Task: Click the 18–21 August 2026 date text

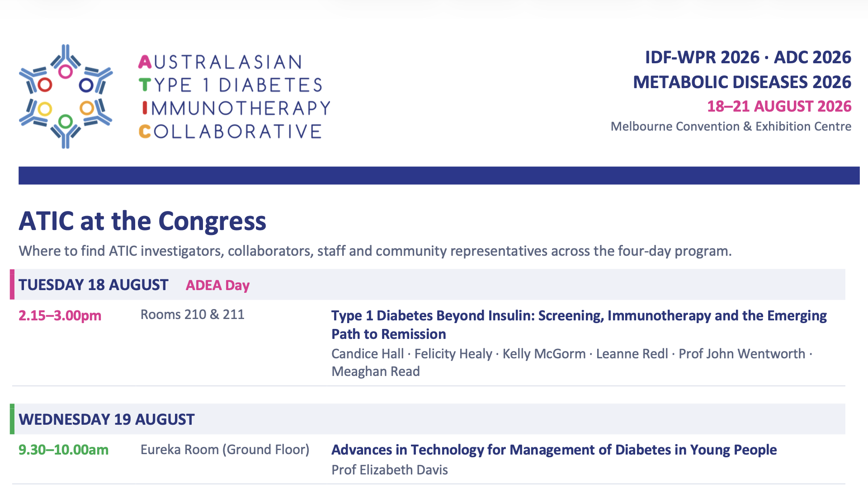Action: pos(779,106)
